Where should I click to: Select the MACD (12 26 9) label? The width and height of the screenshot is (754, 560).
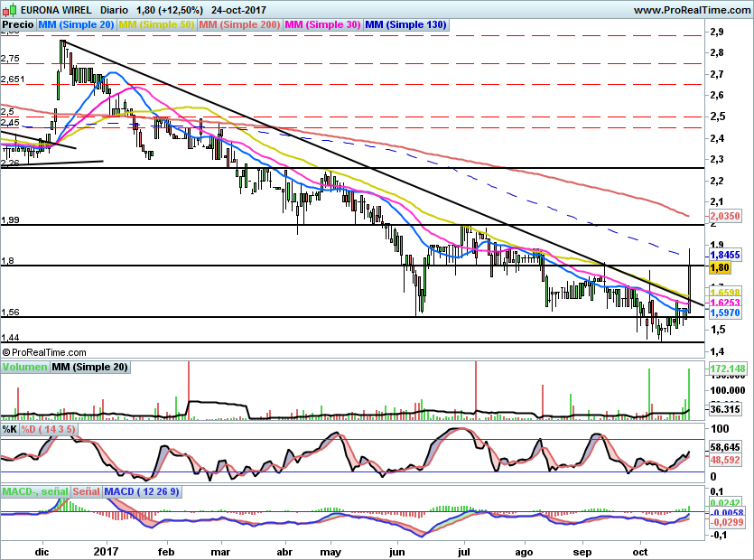coord(142,491)
